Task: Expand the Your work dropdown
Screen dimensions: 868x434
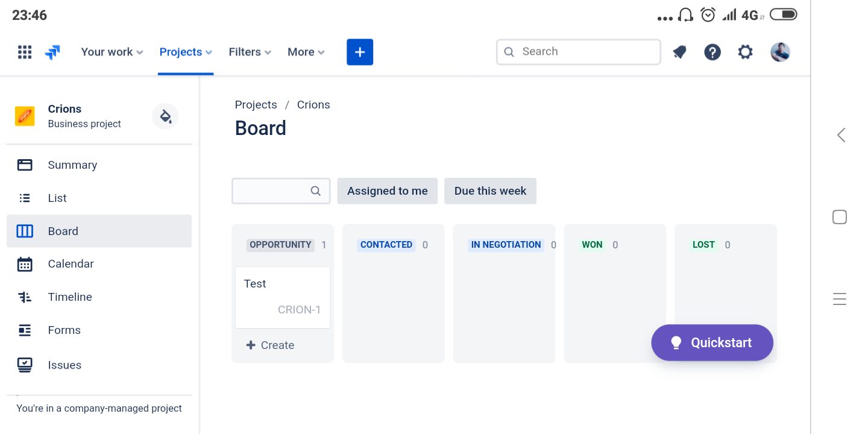Action: click(112, 52)
